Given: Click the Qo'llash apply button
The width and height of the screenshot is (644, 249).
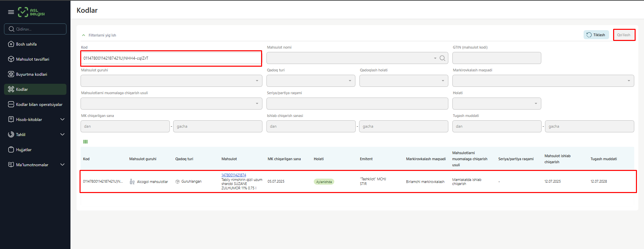Looking at the screenshot, I should [624, 35].
